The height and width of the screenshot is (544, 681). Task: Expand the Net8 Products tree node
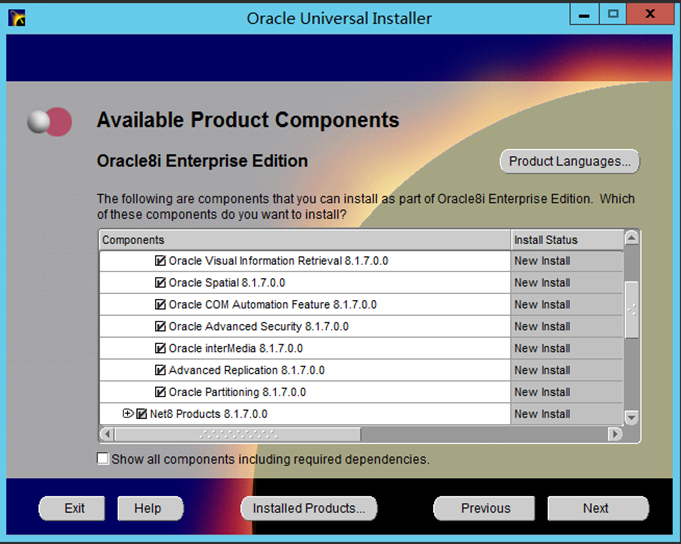[128, 413]
